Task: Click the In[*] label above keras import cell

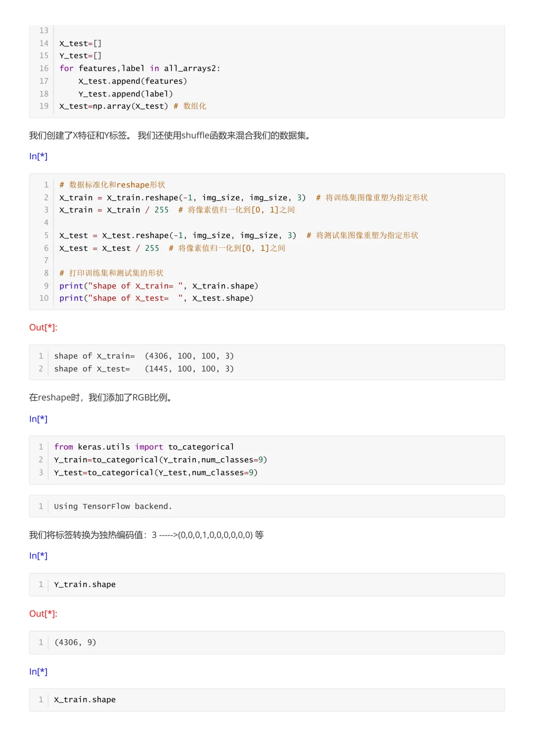Action: [38, 419]
